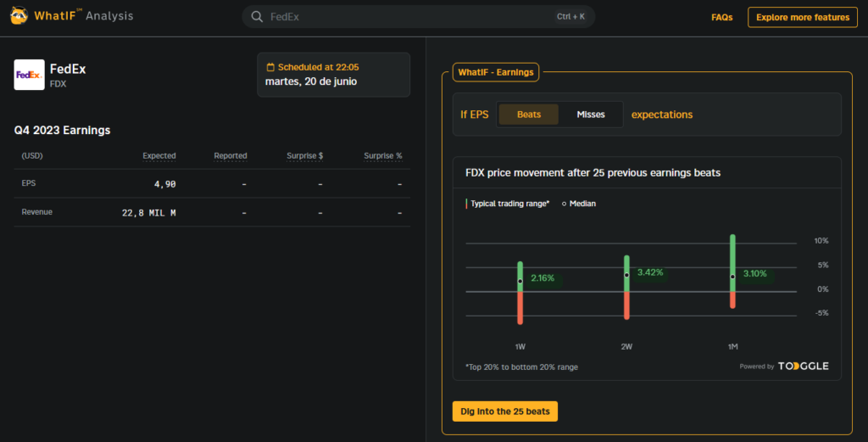Open the FAQs link

722,18
